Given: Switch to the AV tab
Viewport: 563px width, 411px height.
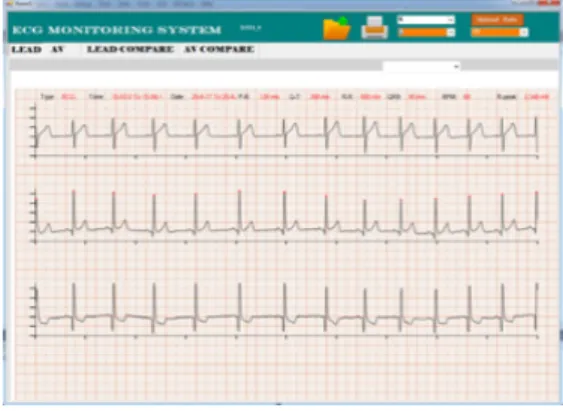Looking at the screenshot, I should (57, 50).
